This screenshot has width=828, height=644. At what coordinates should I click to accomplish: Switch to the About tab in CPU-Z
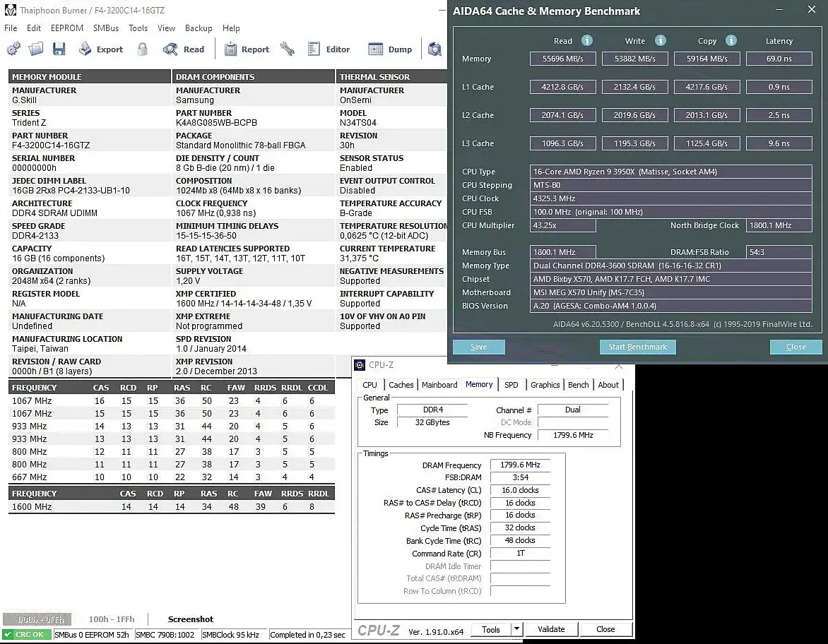[x=608, y=385]
